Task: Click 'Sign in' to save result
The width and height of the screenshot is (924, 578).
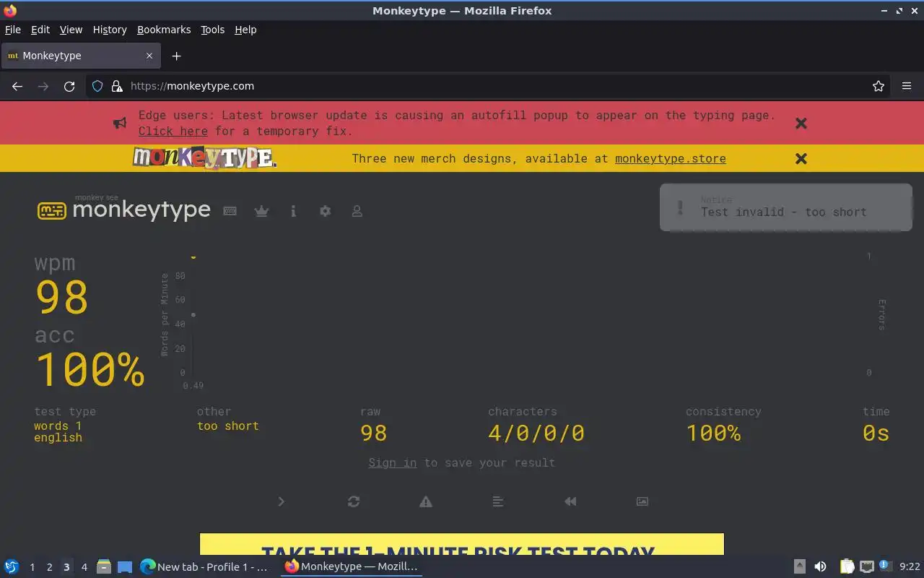Action: [x=393, y=462]
